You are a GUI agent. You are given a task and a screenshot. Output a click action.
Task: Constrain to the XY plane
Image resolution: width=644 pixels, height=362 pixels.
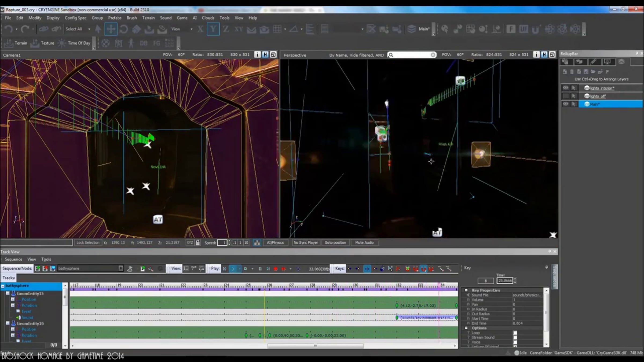click(239, 29)
